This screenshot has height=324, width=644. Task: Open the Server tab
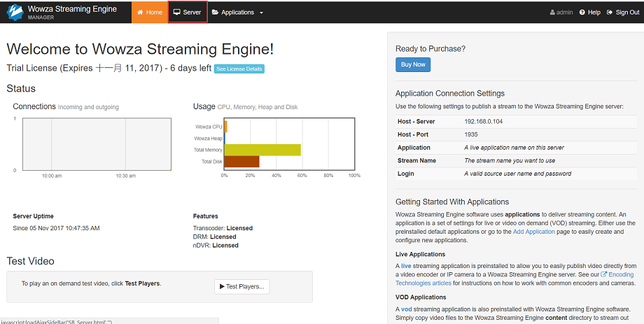188,13
